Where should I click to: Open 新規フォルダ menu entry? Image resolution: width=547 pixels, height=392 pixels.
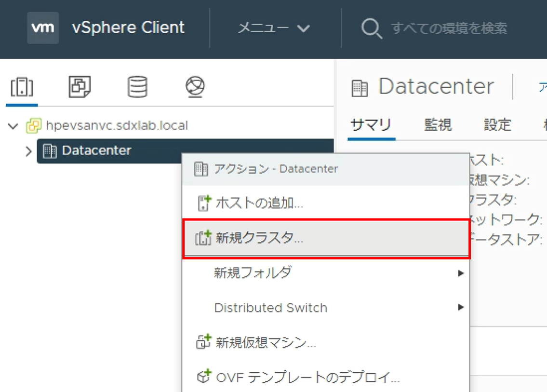pyautogui.click(x=326, y=272)
